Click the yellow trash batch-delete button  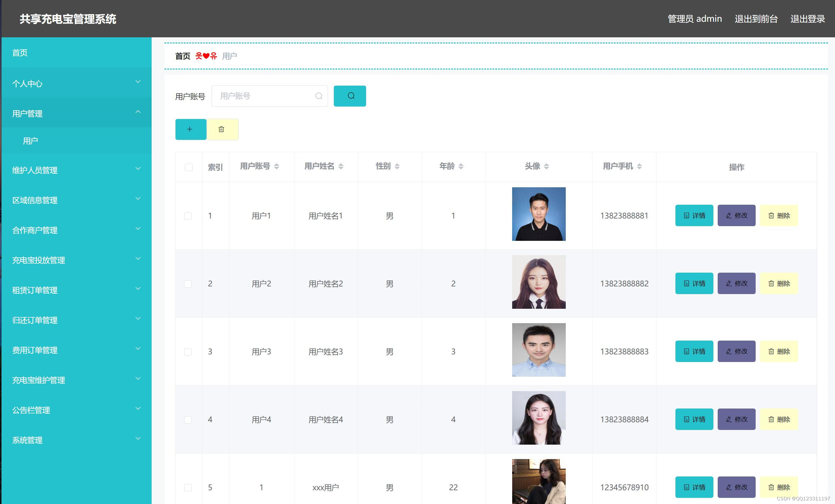click(222, 129)
